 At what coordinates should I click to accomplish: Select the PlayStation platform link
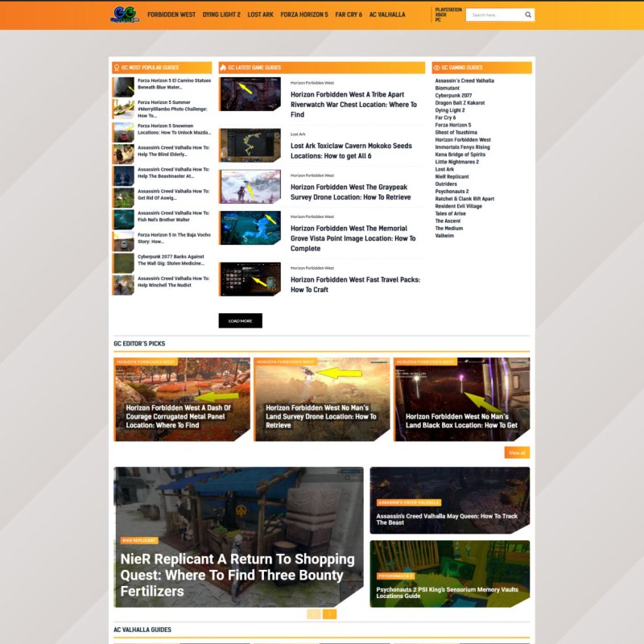[x=448, y=10]
